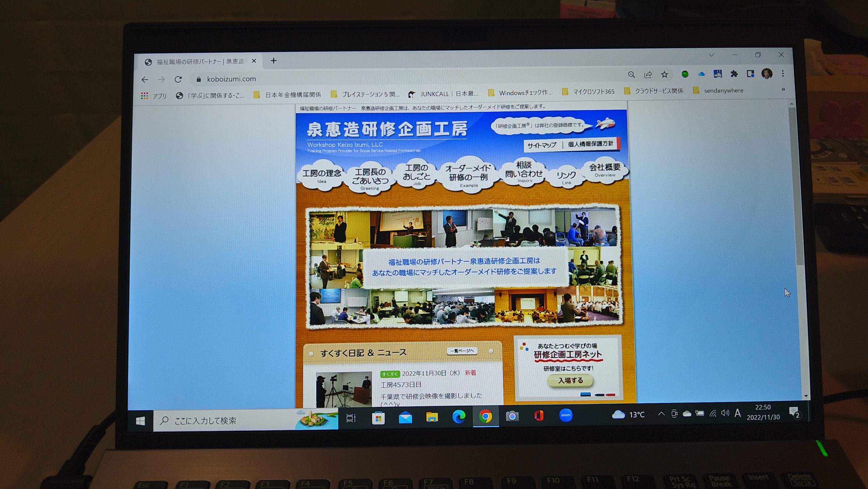868x489 pixels.
Task: Open the Windowsチェック作 bookmark folder
Action: pyautogui.click(x=520, y=93)
